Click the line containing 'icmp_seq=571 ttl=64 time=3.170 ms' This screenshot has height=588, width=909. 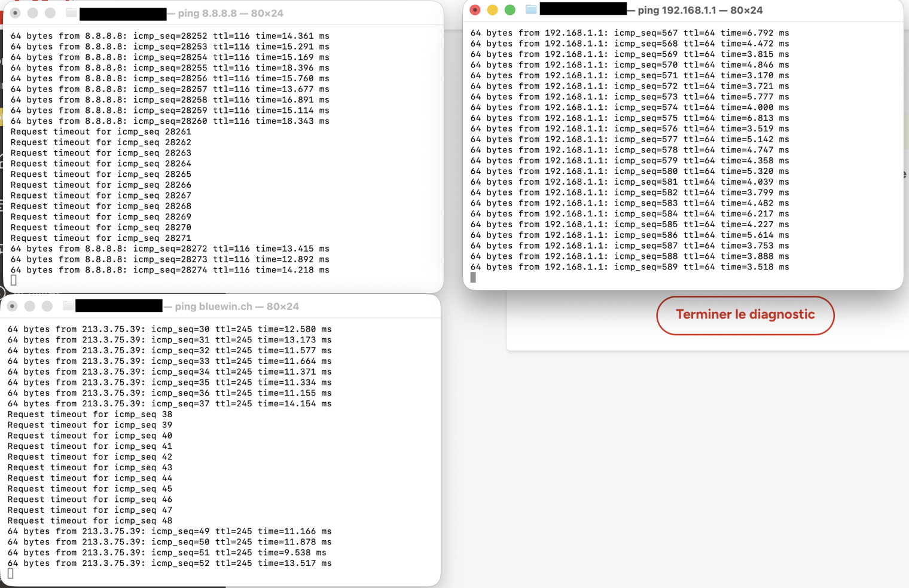tap(630, 75)
